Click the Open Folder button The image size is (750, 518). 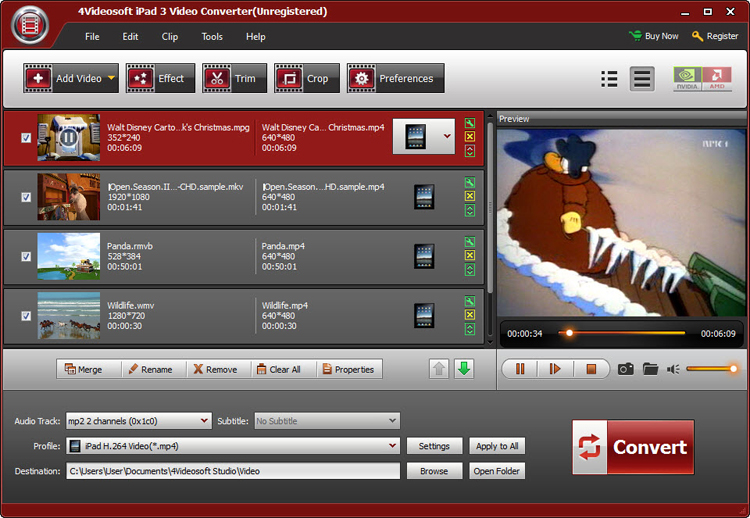coord(497,471)
